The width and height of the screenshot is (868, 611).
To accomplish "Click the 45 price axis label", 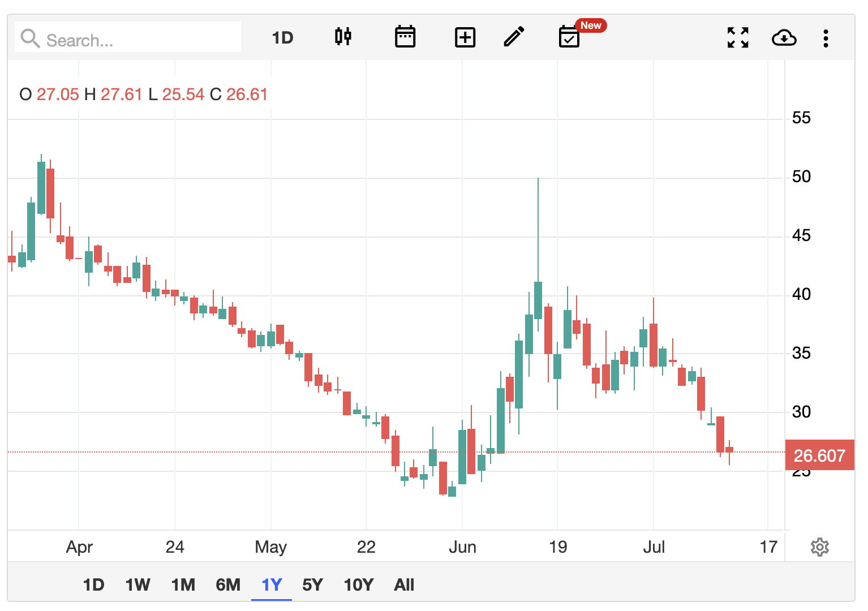I will point(801,235).
